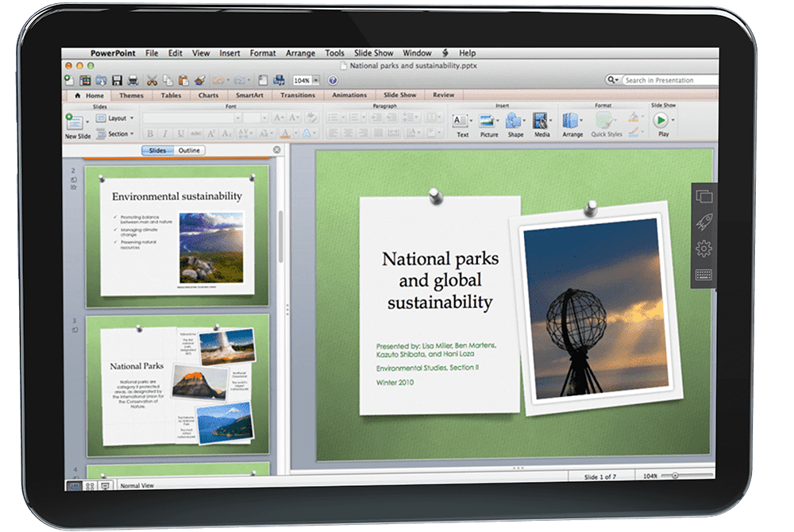Switch to Slide Sorter view icon
794x532 pixels.
click(x=90, y=486)
